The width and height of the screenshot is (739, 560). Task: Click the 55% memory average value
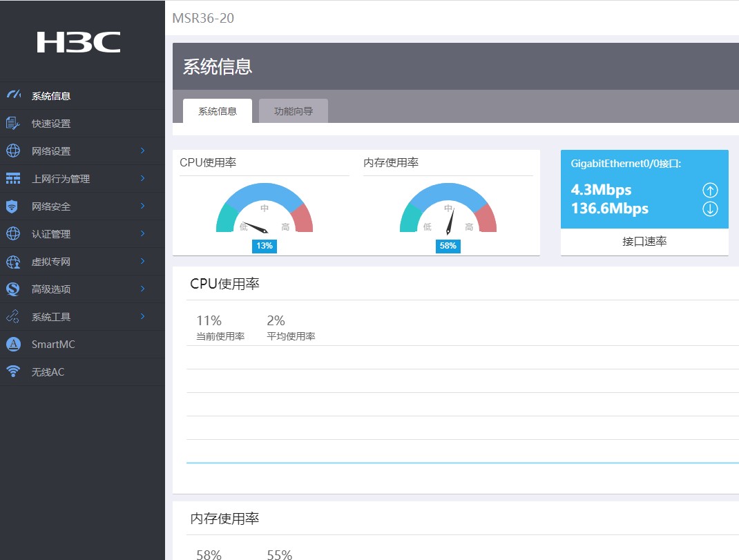point(280,554)
